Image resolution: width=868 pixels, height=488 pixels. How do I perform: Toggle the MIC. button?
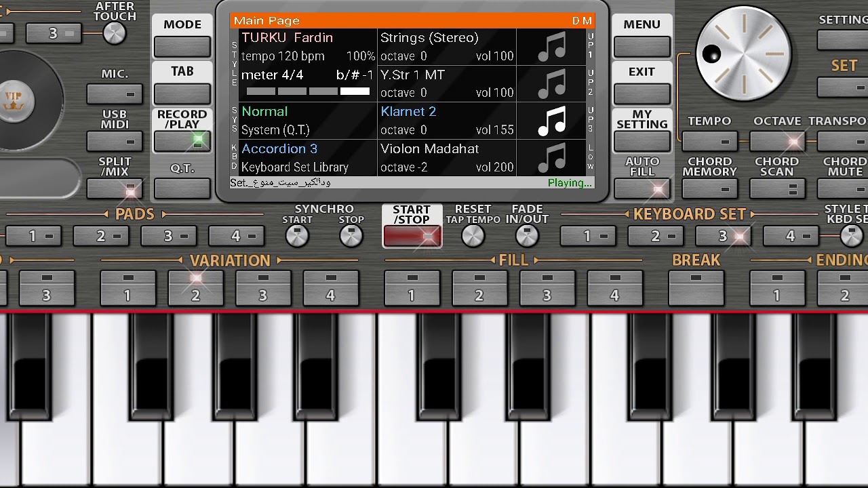pyautogui.click(x=115, y=94)
